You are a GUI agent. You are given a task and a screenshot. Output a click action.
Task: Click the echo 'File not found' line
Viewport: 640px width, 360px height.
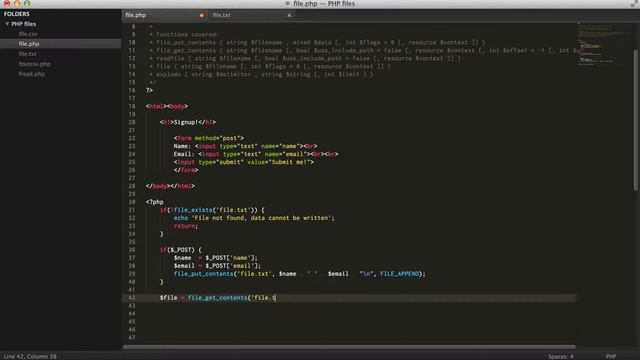254,218
